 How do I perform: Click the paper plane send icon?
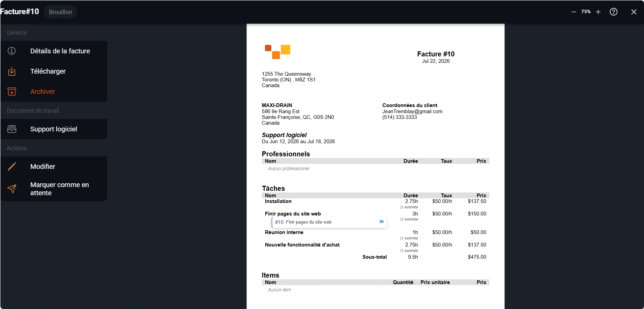pyautogui.click(x=12, y=189)
